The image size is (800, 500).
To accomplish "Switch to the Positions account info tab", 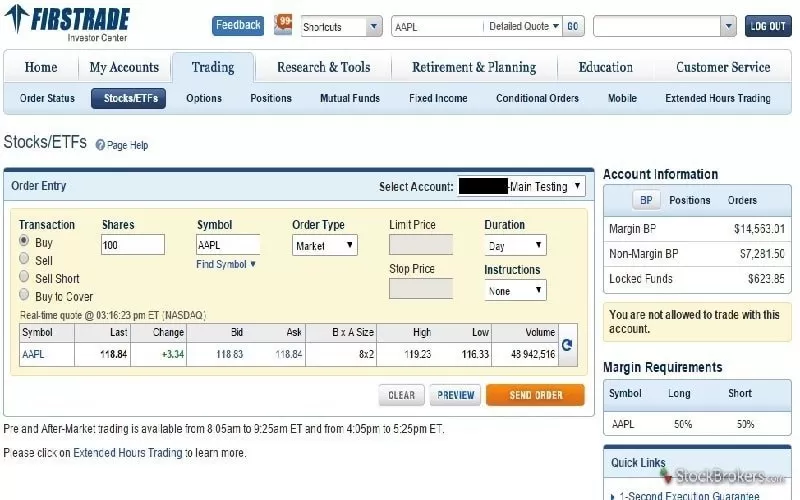I will (x=689, y=200).
